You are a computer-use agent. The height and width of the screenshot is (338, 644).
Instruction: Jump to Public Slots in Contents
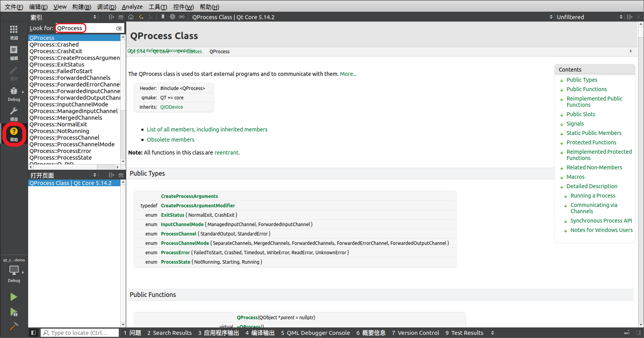pyautogui.click(x=581, y=114)
